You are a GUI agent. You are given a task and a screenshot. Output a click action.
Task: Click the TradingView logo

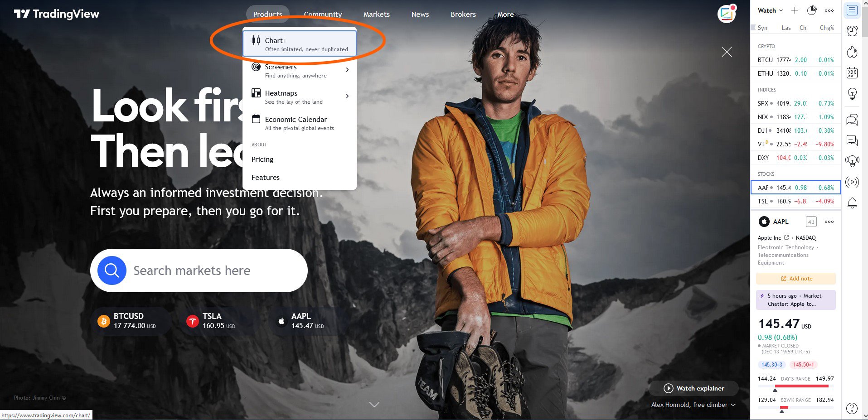[x=57, y=14]
